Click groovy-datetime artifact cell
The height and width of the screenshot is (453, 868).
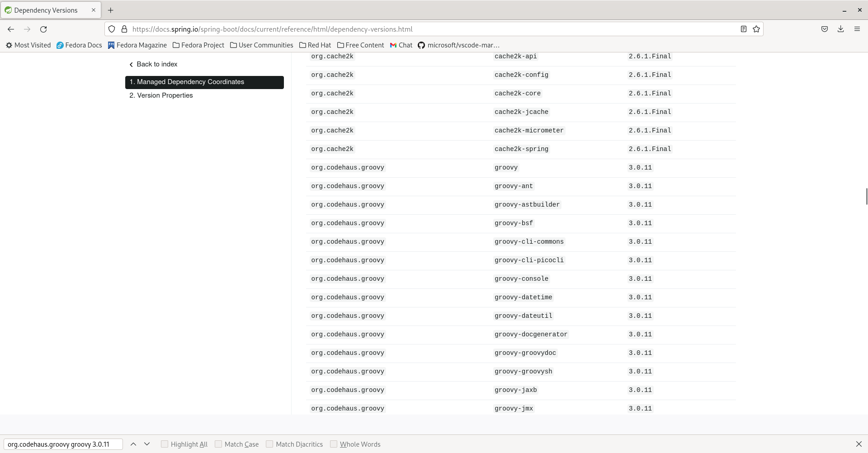(523, 297)
